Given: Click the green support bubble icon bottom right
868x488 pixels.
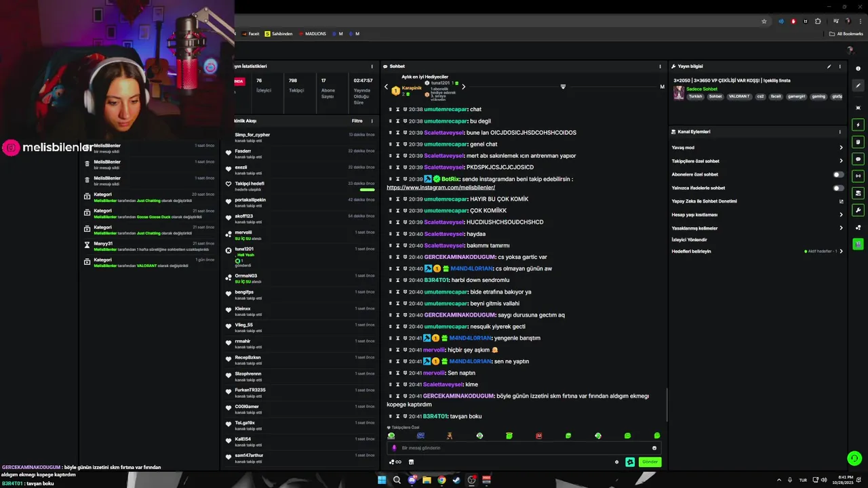Looking at the screenshot, I should 854,459.
